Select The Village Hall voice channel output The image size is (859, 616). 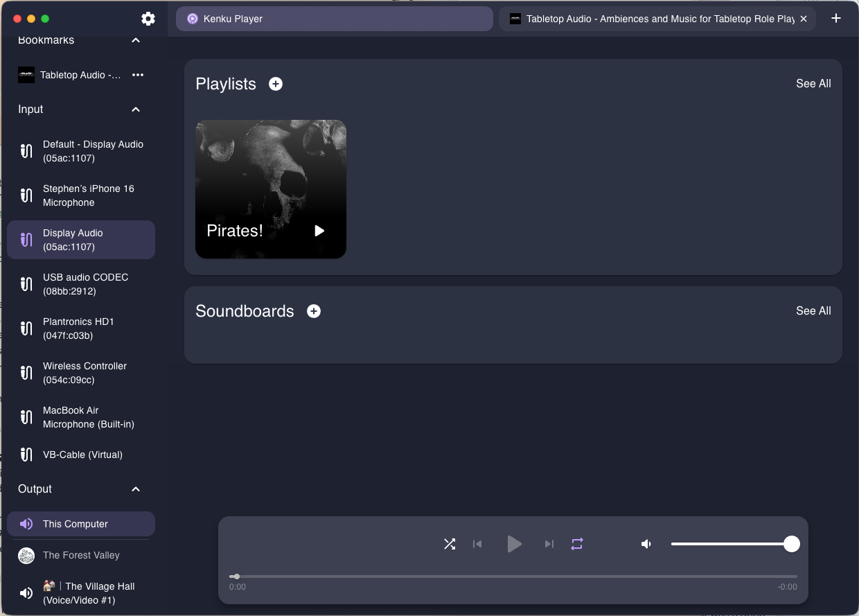tap(81, 593)
